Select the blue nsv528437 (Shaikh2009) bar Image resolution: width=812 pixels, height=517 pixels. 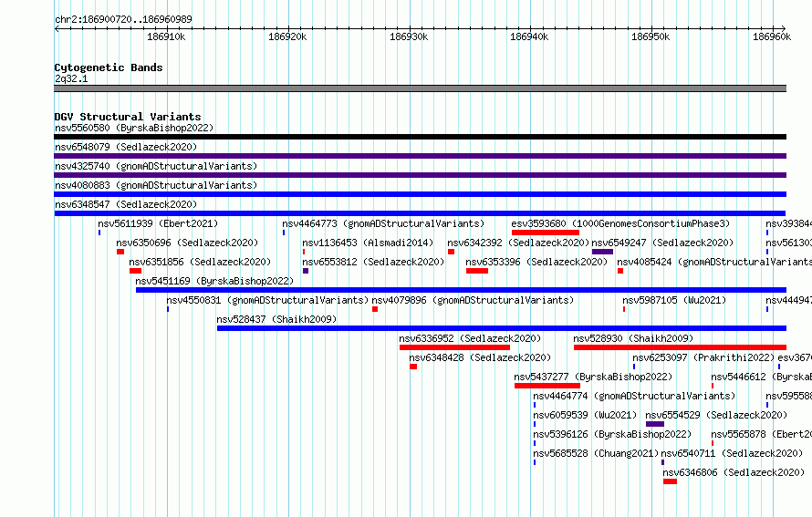pos(501,328)
